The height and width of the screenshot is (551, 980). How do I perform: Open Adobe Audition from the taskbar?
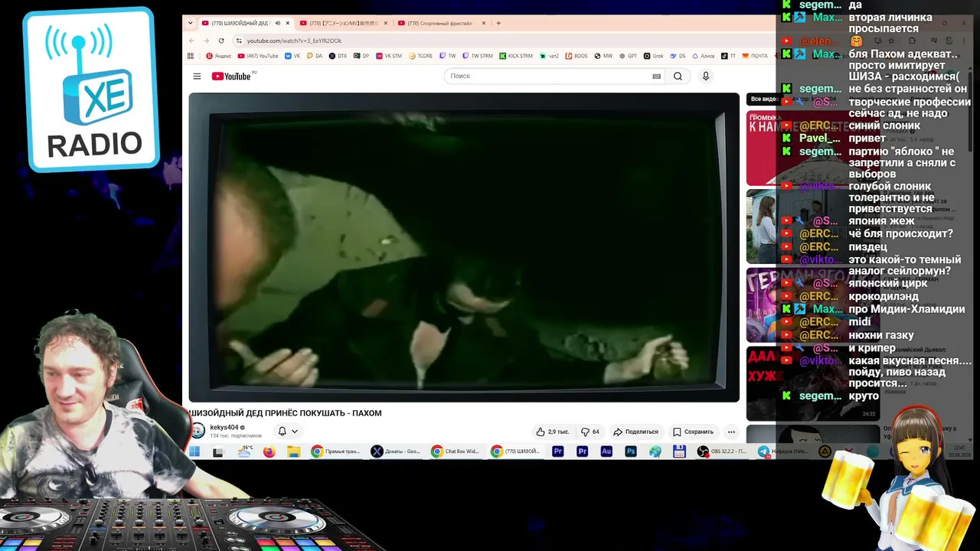(x=606, y=452)
